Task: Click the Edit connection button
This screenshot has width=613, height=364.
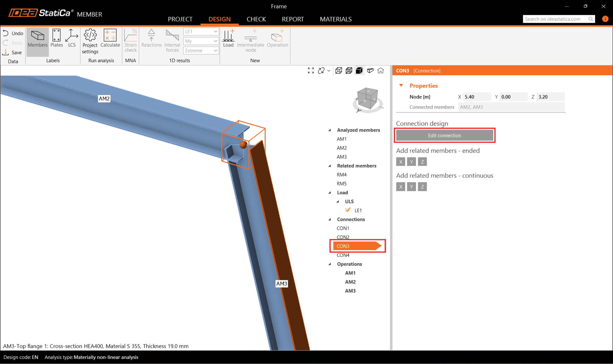Action: pyautogui.click(x=444, y=135)
